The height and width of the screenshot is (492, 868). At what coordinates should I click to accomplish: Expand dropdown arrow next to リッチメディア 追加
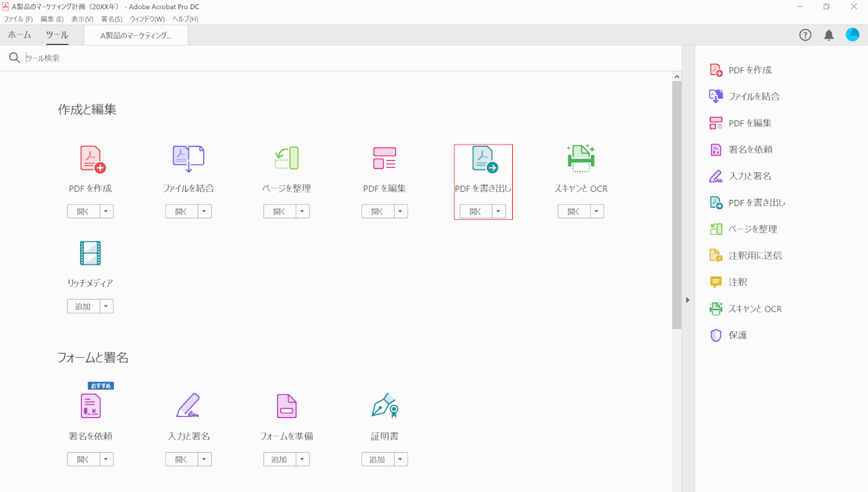click(x=106, y=306)
